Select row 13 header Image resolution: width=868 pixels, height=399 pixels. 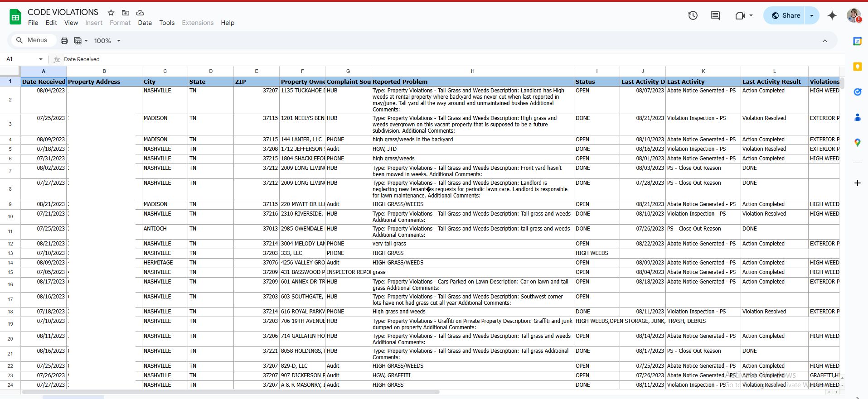pos(10,253)
